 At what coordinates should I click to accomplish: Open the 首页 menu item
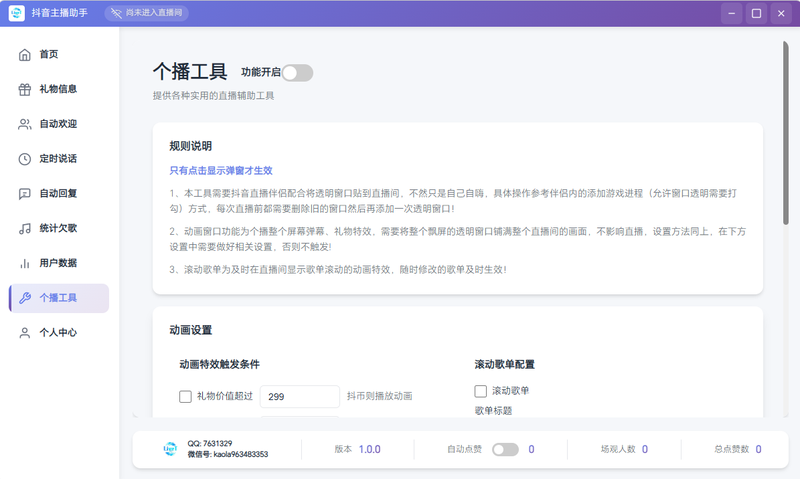[x=49, y=55]
